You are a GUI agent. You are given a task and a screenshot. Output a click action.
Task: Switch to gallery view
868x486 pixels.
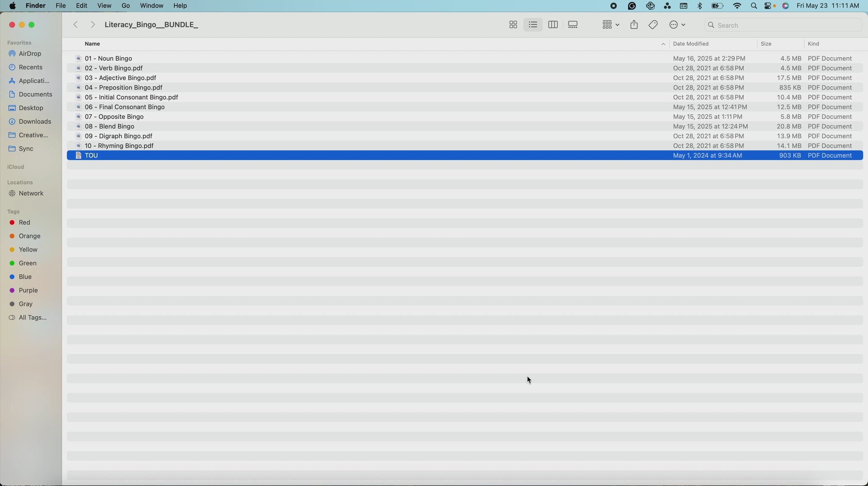tap(573, 25)
